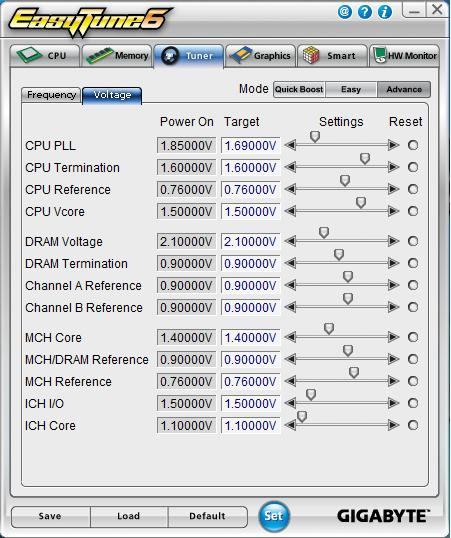Select the CPU Reference reset radio button
The height and width of the screenshot is (538, 451).
[x=413, y=189]
